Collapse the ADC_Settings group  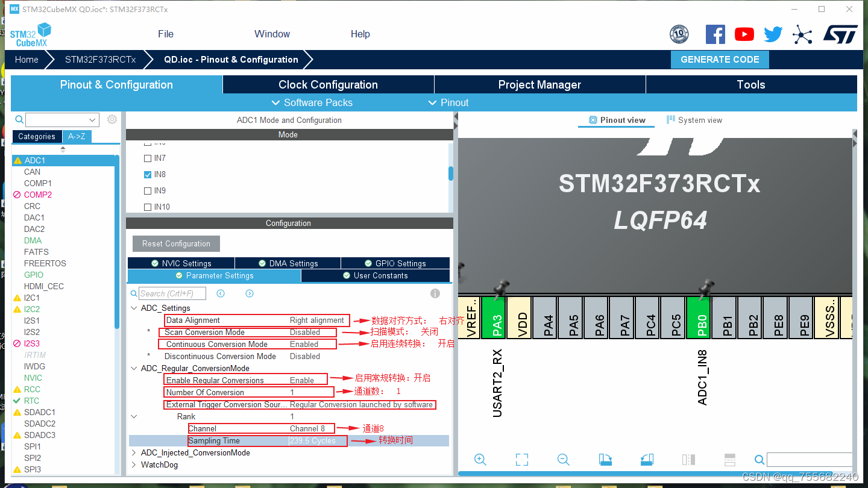click(x=134, y=308)
